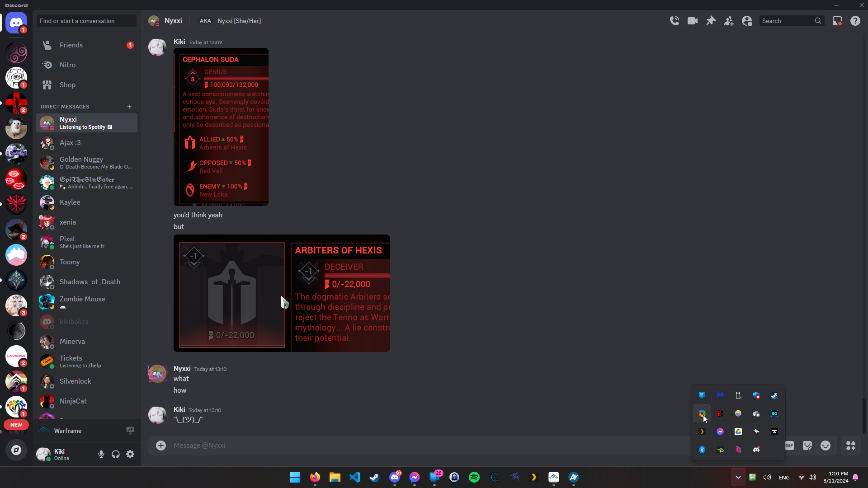Image resolution: width=868 pixels, height=488 pixels.
Task: Open the sticker picker
Action: [x=807, y=446]
